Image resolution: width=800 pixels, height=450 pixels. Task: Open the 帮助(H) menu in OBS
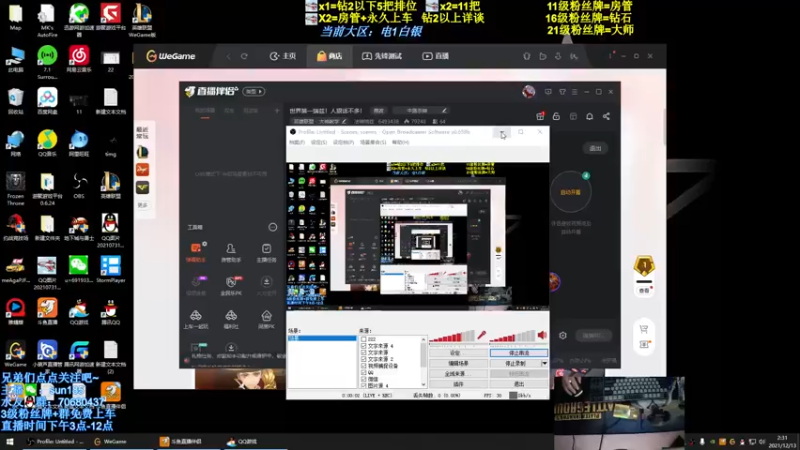pyautogui.click(x=401, y=142)
